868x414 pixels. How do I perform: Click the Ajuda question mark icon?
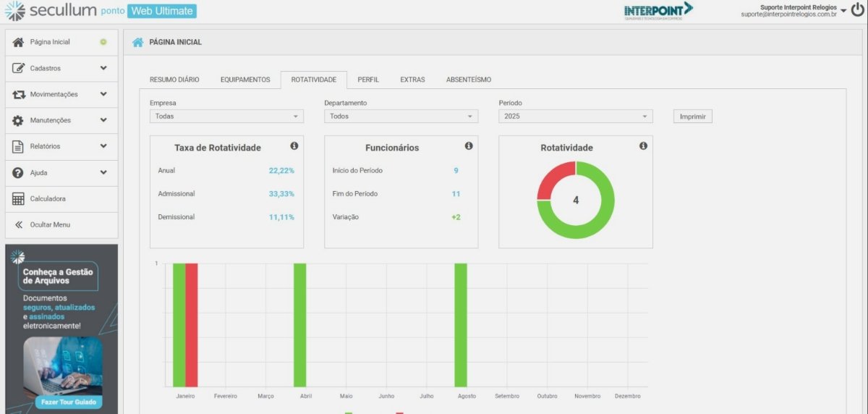click(19, 173)
